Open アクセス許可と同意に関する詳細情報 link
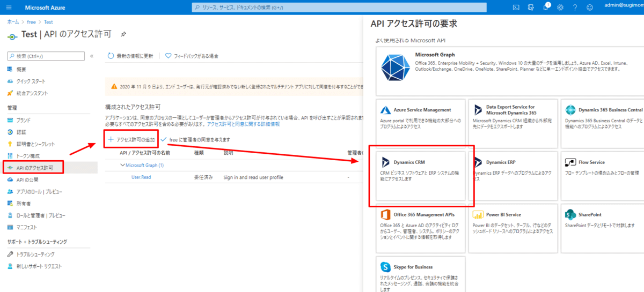Viewport: 644px width, 292px height. coord(243,124)
